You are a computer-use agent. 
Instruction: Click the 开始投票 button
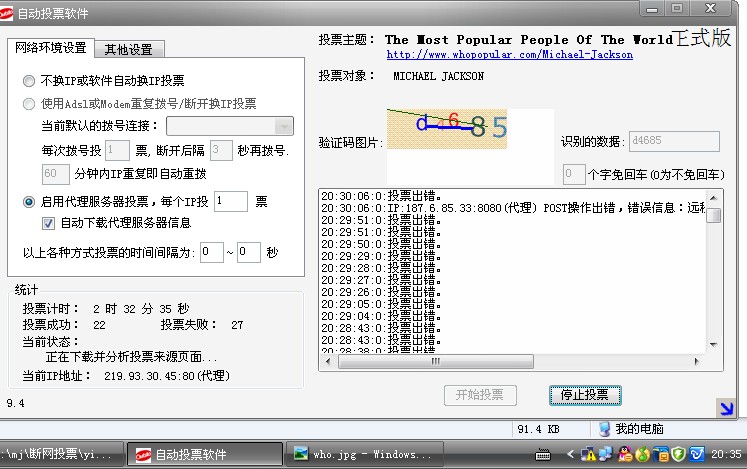coord(480,395)
